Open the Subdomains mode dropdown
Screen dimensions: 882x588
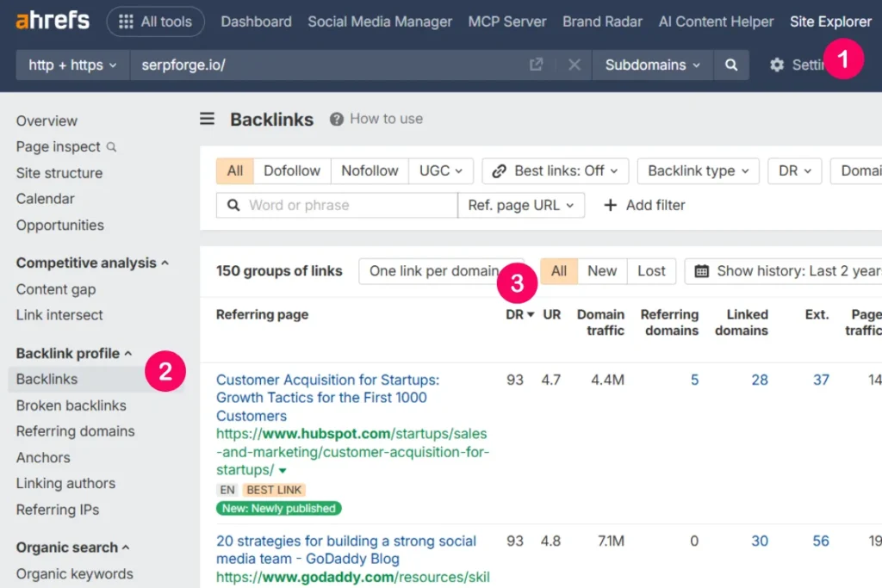tap(653, 65)
